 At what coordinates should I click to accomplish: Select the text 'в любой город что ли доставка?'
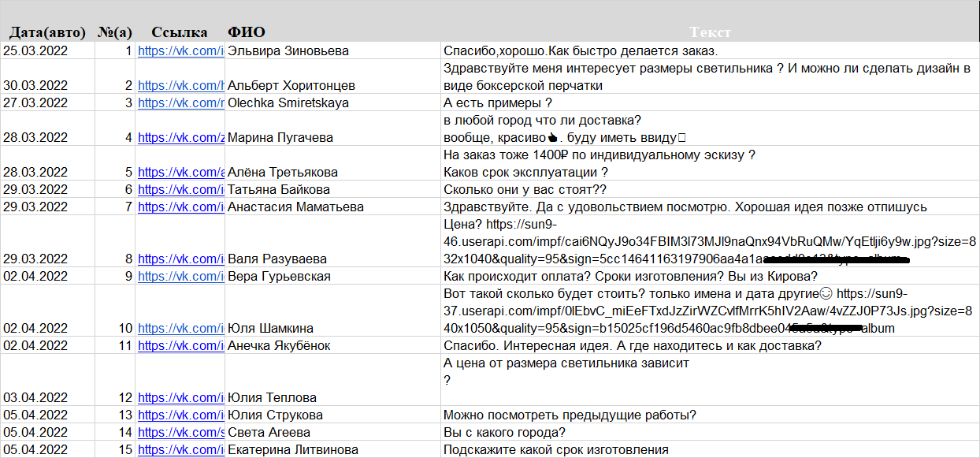click(x=543, y=120)
